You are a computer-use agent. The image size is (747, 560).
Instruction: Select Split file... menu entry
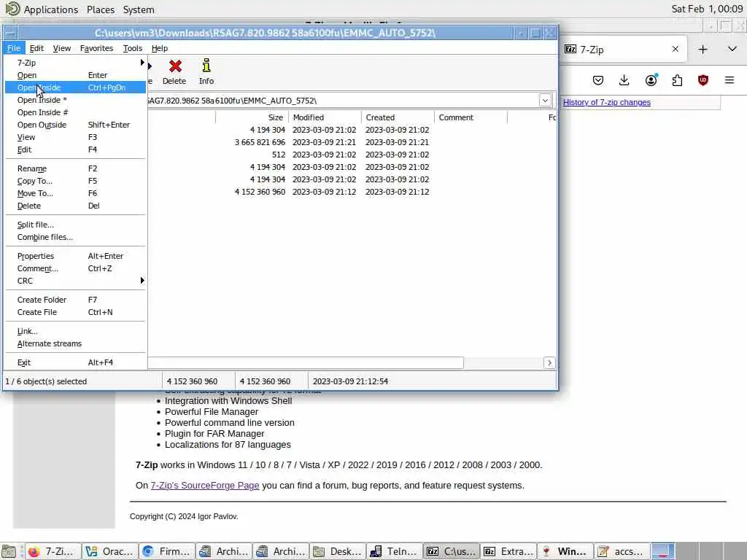coord(75,225)
